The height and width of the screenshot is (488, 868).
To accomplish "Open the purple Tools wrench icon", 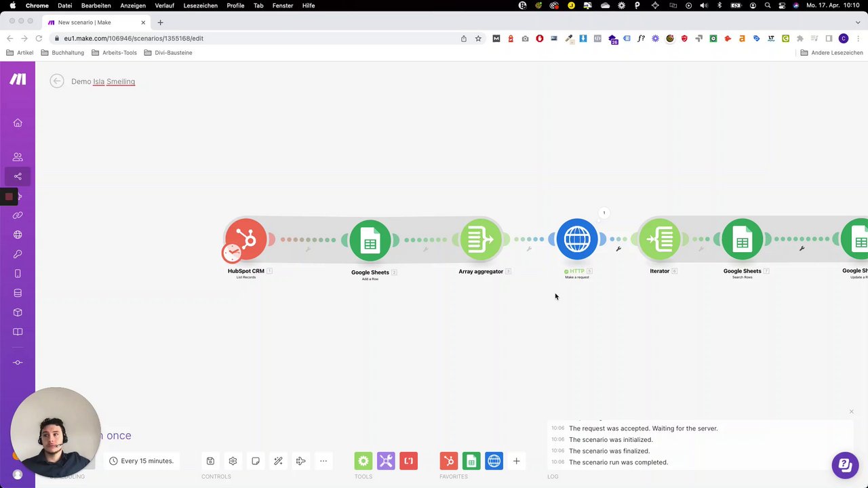I will pyautogui.click(x=386, y=461).
